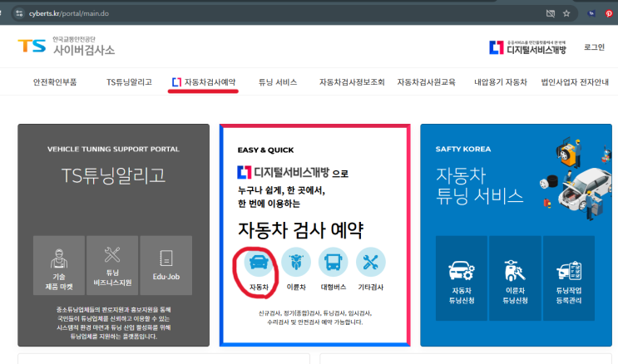
Task: Open the 대형버스 bus inspection icon
Action: pos(333,262)
